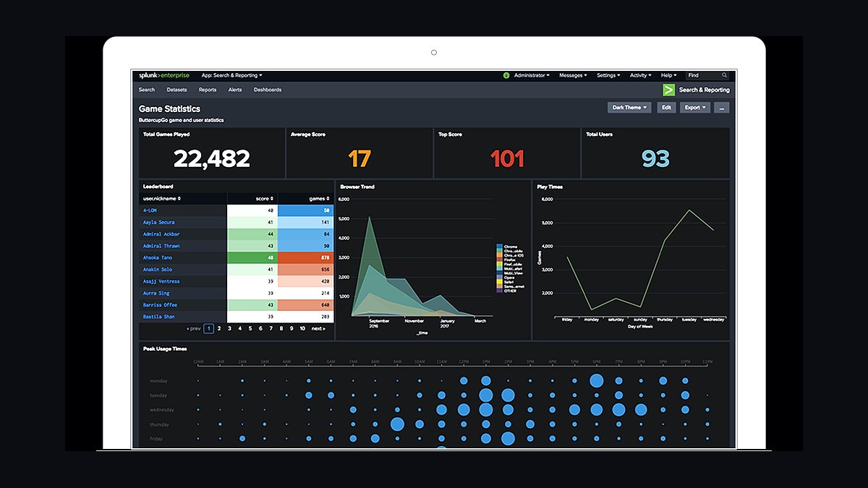Click the Average Score value 17
This screenshot has height=488, width=868.
pyautogui.click(x=359, y=159)
